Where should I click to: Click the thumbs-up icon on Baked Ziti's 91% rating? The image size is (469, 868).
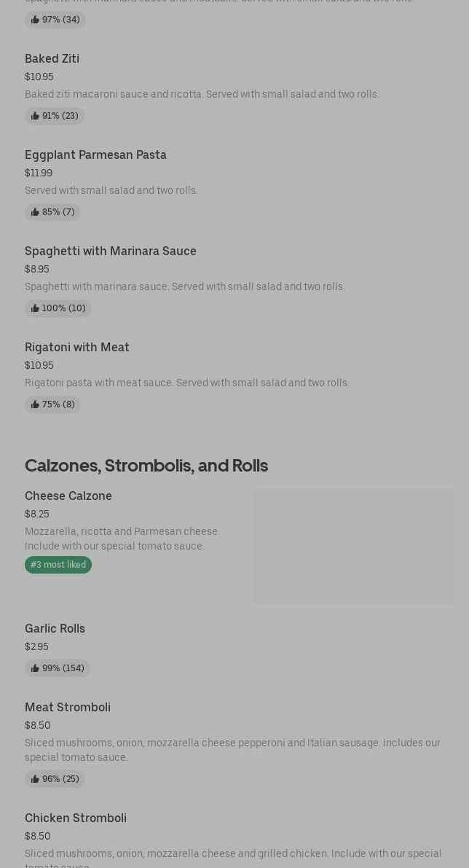point(35,116)
